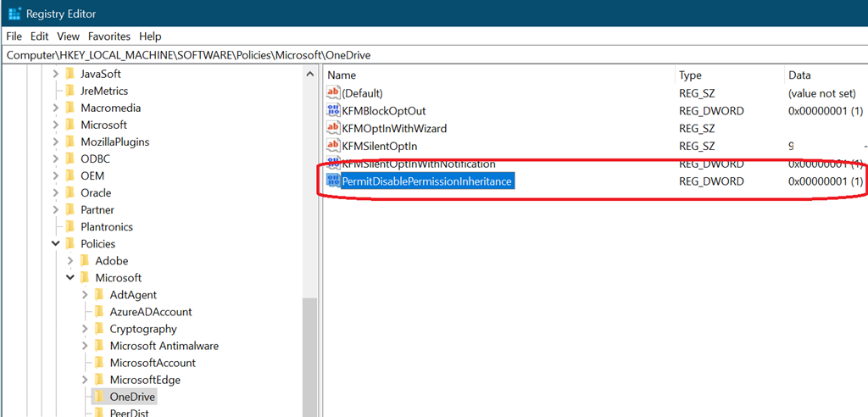Expand the JavaSoft tree node
Viewport: 868px width, 417px height.
click(x=56, y=75)
